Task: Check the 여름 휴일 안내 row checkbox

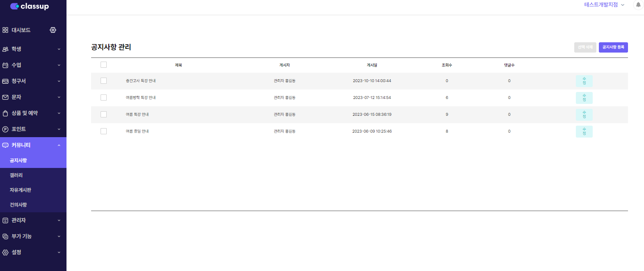Action: 103,131
